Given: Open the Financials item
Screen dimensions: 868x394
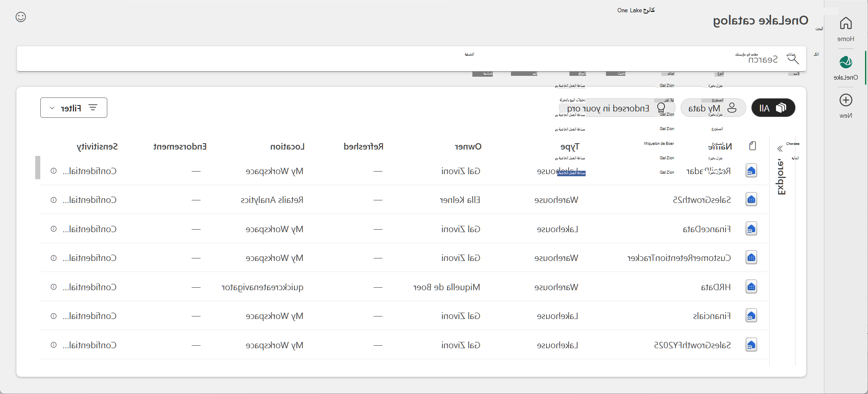Looking at the screenshot, I should point(712,316).
